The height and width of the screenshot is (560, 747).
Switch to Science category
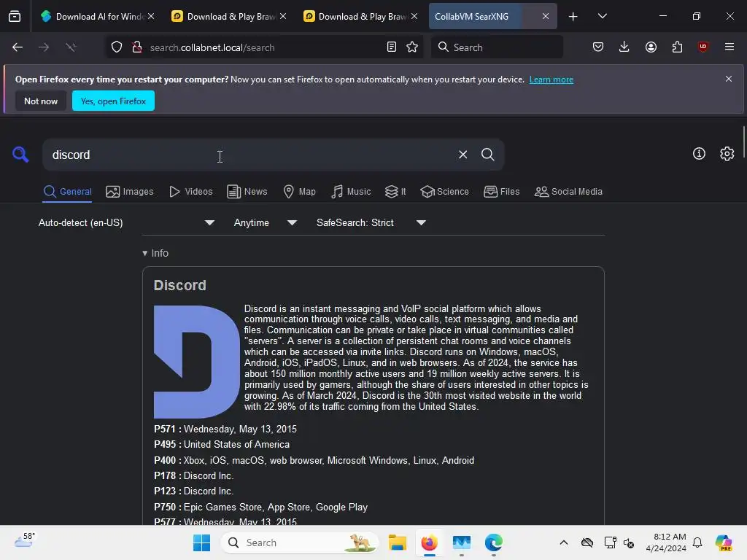pos(444,192)
